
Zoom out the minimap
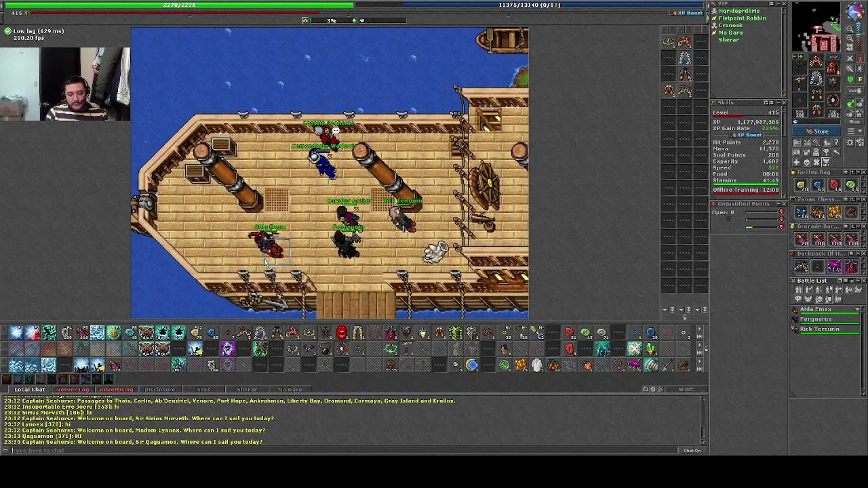click(850, 29)
